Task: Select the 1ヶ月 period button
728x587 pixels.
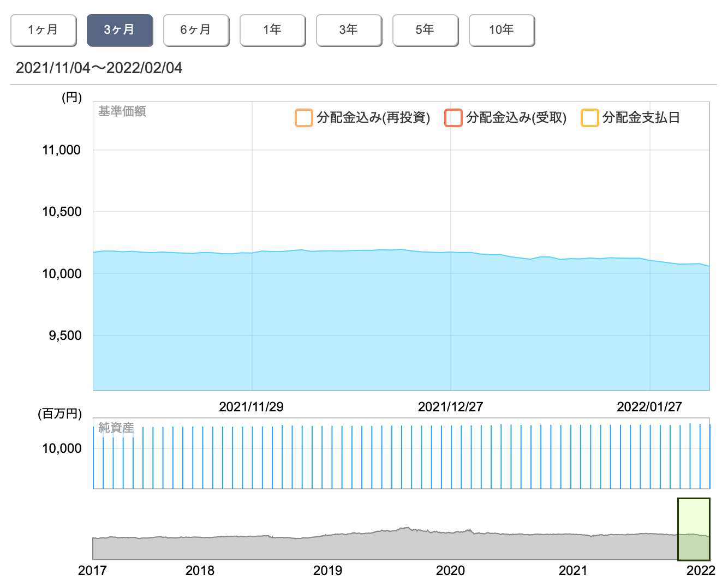Action: point(43,30)
